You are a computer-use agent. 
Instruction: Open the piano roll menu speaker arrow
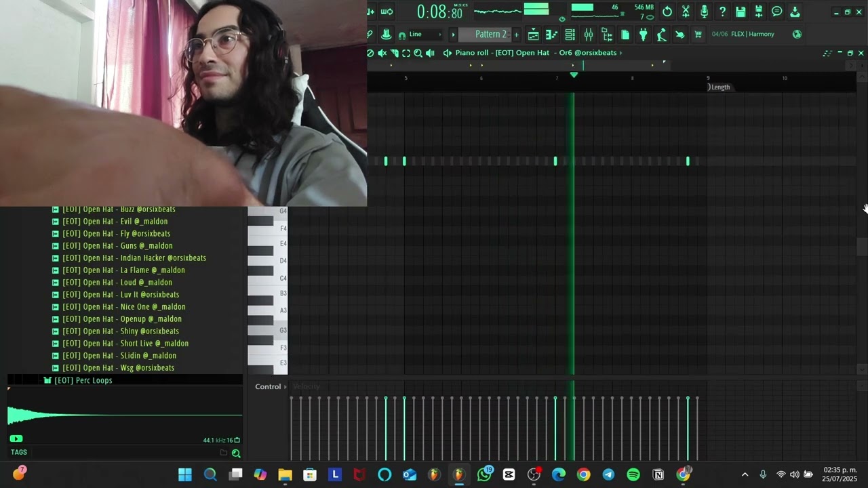(447, 53)
